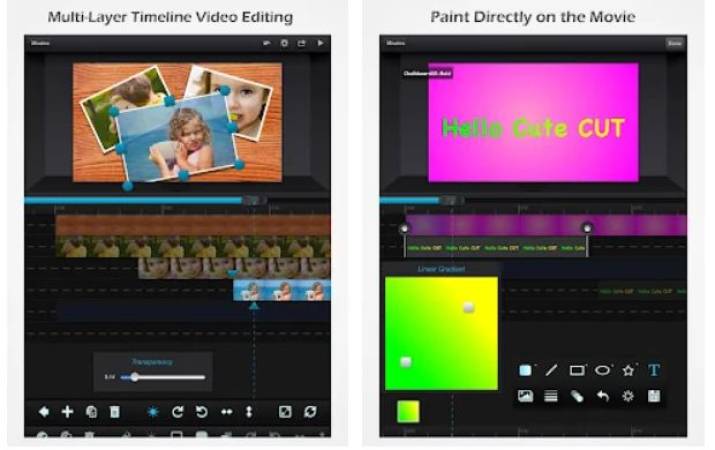This screenshot has width=715, height=450.
Task: Click the flip horizontal arrows icon
Action: pyautogui.click(x=226, y=411)
